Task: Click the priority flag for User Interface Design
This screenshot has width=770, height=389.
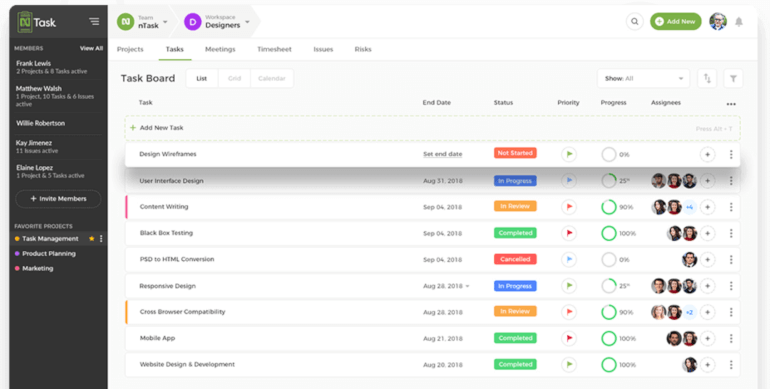Action: click(569, 181)
